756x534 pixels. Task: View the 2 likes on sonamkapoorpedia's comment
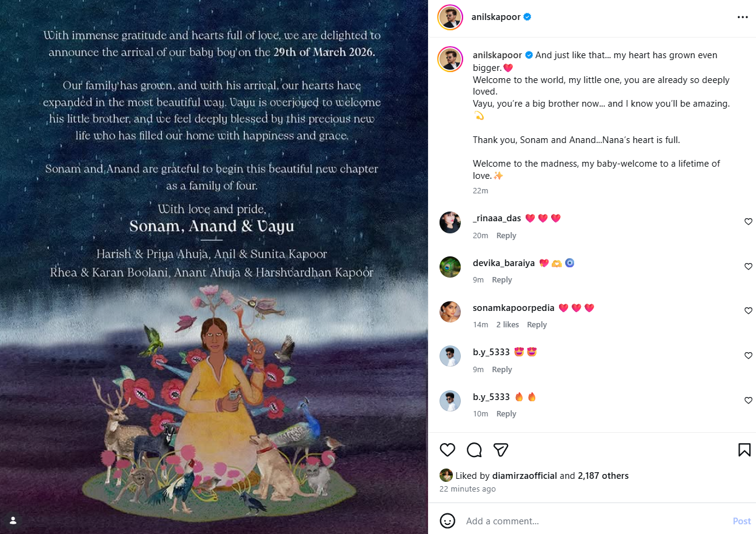507,325
